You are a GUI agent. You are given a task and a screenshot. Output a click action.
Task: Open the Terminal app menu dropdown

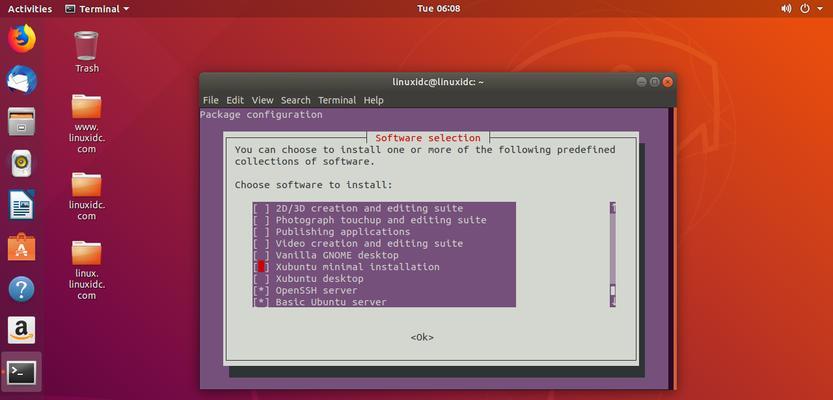(x=97, y=8)
